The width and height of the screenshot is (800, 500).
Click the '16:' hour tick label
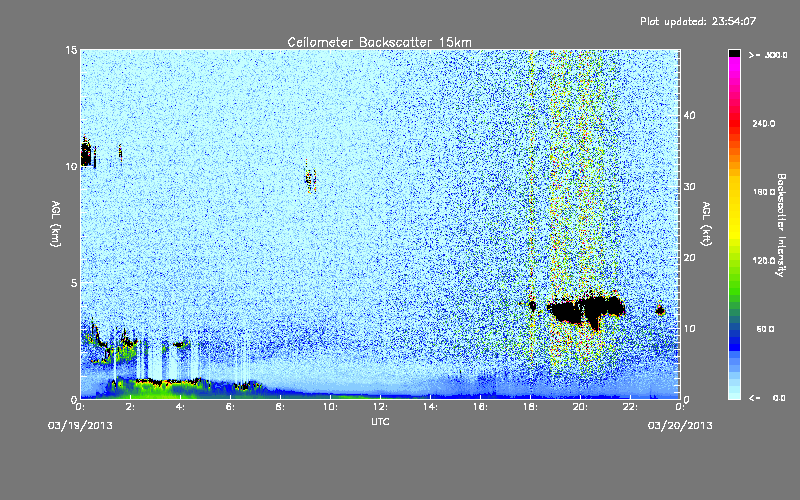[481, 407]
